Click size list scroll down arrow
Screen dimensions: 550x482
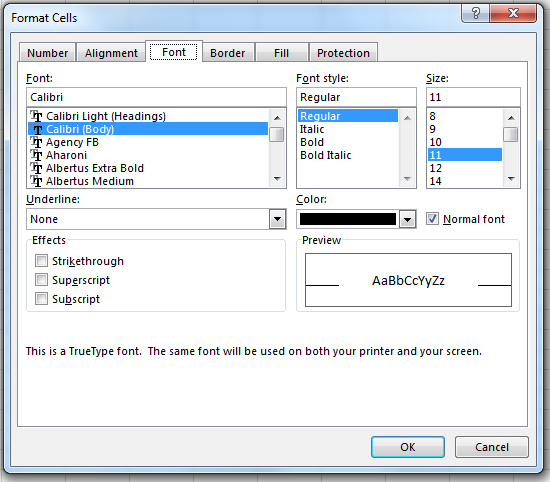(511, 179)
